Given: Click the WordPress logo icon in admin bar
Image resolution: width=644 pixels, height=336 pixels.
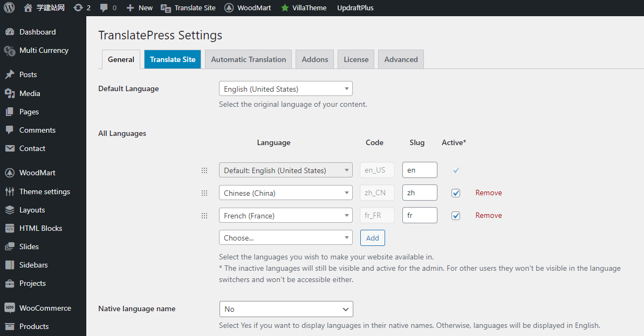Looking at the screenshot, I should (x=9, y=8).
